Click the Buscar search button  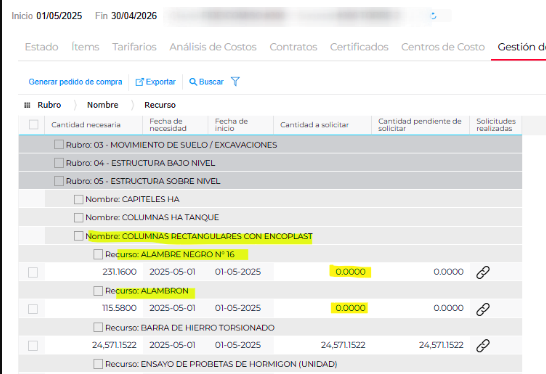[206, 82]
